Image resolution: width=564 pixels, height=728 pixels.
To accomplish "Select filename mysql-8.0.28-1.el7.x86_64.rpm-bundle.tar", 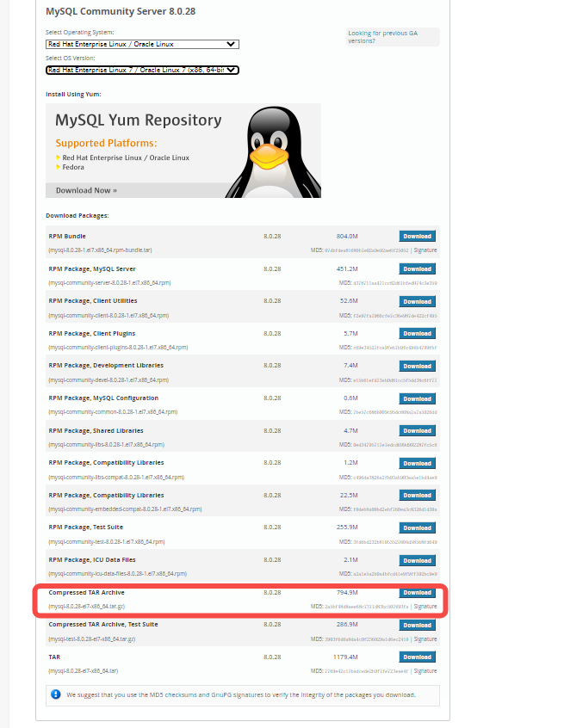I will (x=100, y=250).
